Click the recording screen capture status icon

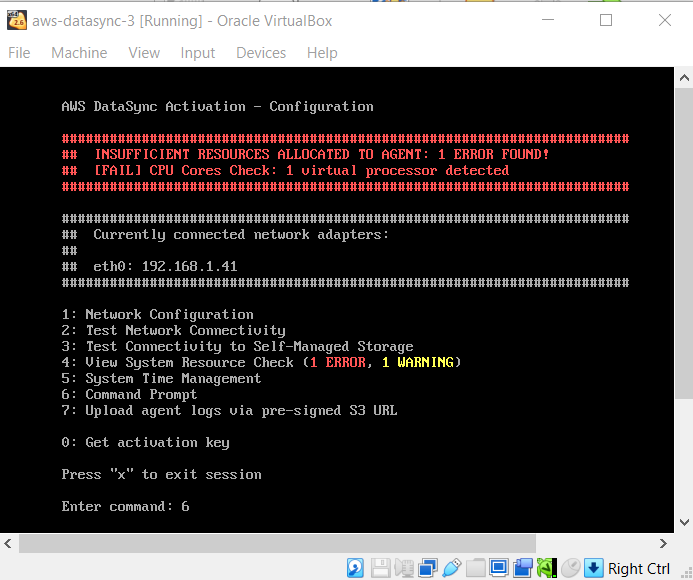pyautogui.click(x=523, y=568)
